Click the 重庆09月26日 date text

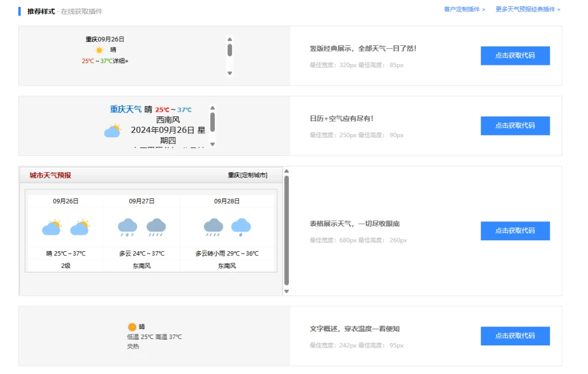(105, 39)
